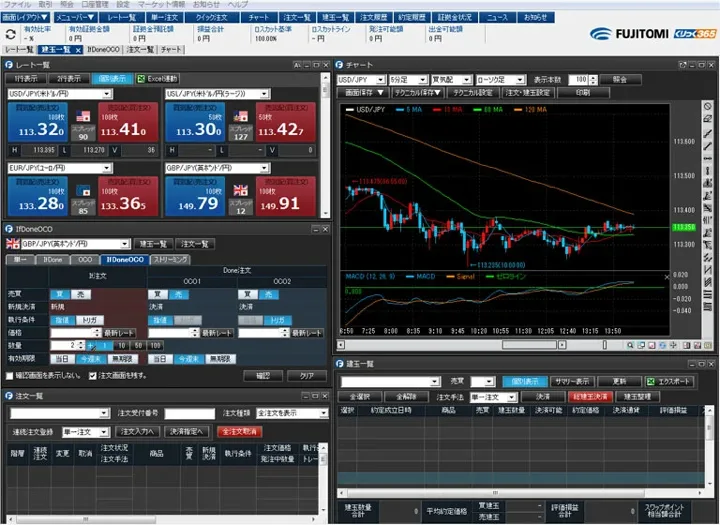
Task: Select the clear-drawings no-entry icon in chart toolbar
Action: pyautogui.click(x=708, y=106)
